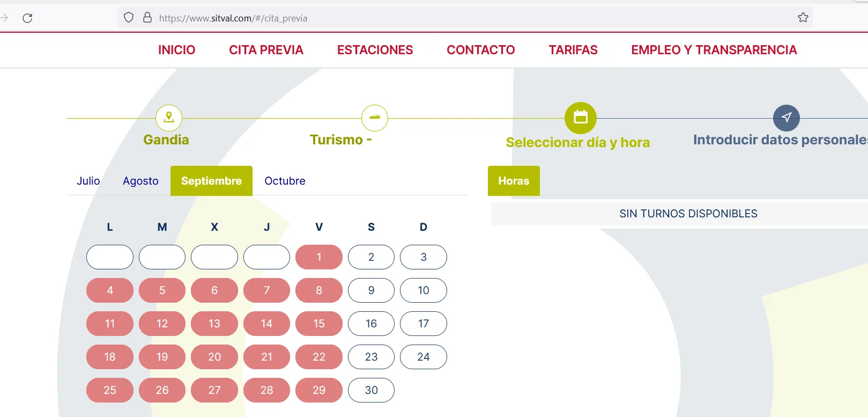This screenshot has height=417, width=868.
Task: Choose day 16 in the calendar
Action: click(371, 324)
